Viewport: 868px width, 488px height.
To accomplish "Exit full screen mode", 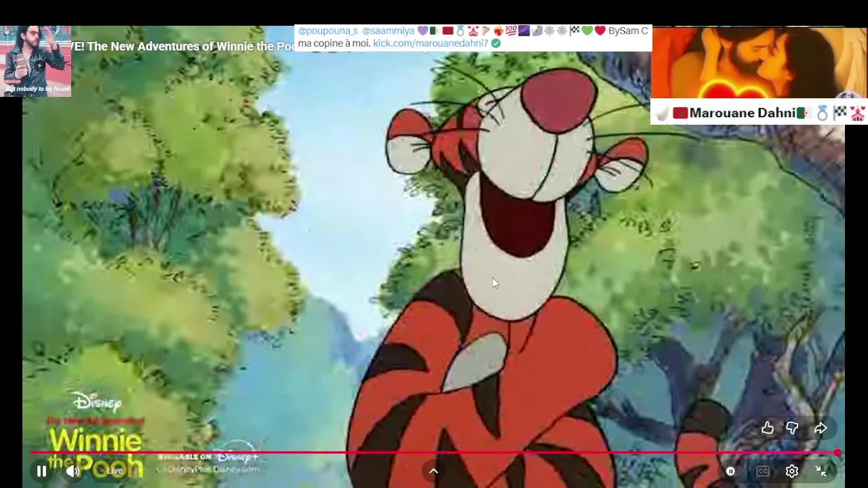I will pyautogui.click(x=821, y=471).
